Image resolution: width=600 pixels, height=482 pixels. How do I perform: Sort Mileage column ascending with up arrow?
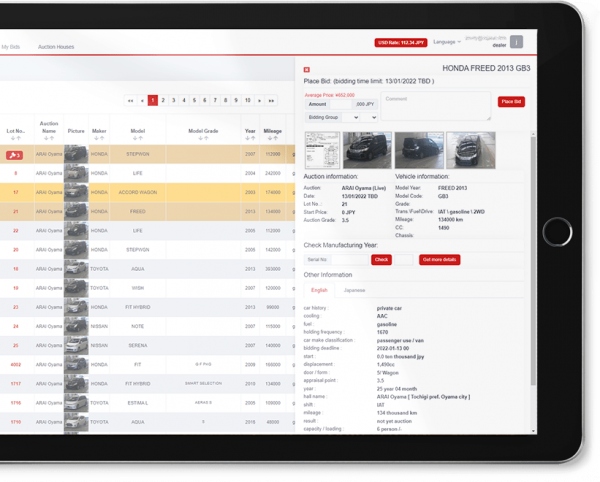click(275, 138)
